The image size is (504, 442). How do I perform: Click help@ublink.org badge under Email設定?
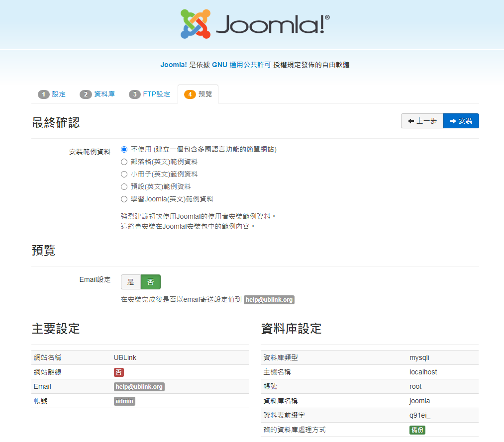(269, 300)
